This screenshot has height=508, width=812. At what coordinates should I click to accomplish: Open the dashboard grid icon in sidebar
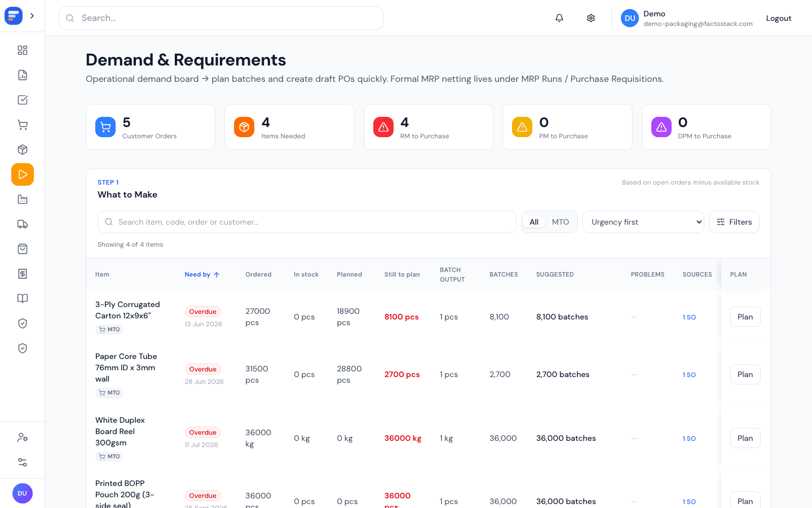[x=23, y=50]
